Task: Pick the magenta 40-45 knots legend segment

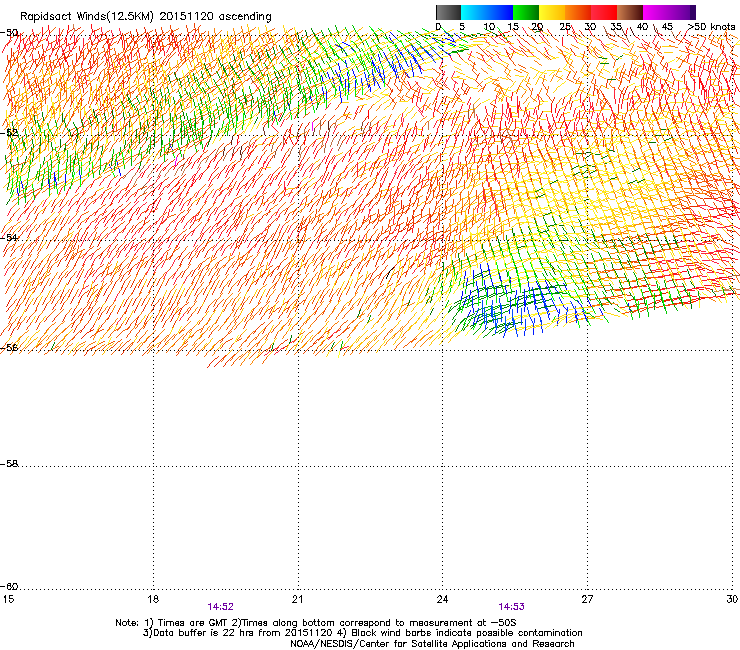Action: click(x=656, y=12)
